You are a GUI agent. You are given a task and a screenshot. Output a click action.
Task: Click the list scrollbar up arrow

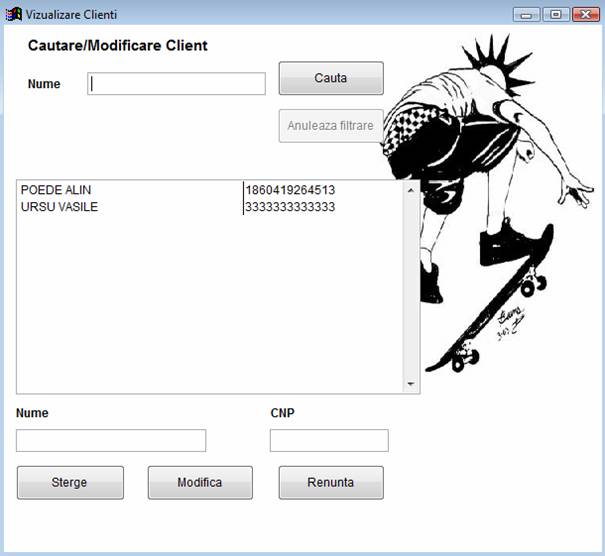point(411,190)
